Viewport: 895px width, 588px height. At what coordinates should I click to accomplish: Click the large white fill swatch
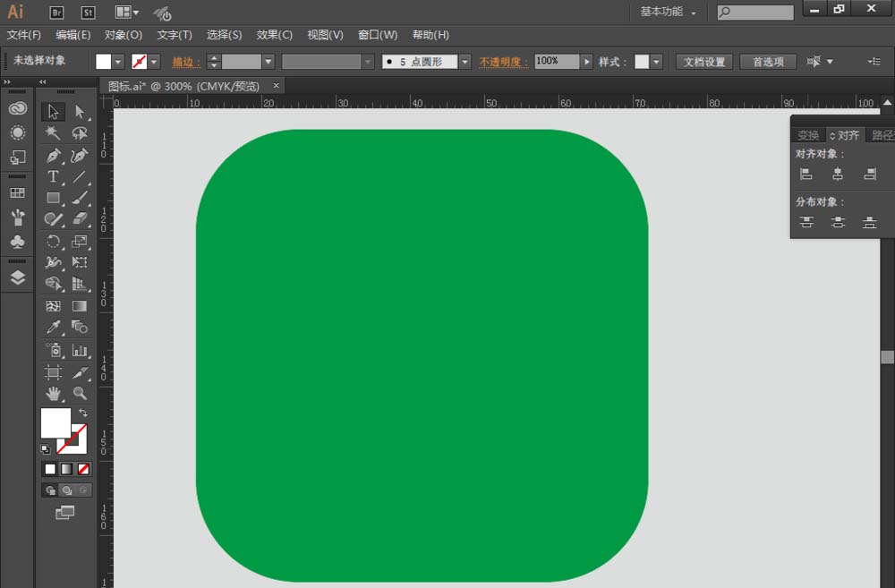[55, 422]
